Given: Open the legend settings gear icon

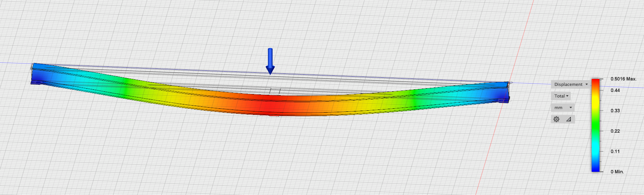Looking at the screenshot, I should pos(556,119).
